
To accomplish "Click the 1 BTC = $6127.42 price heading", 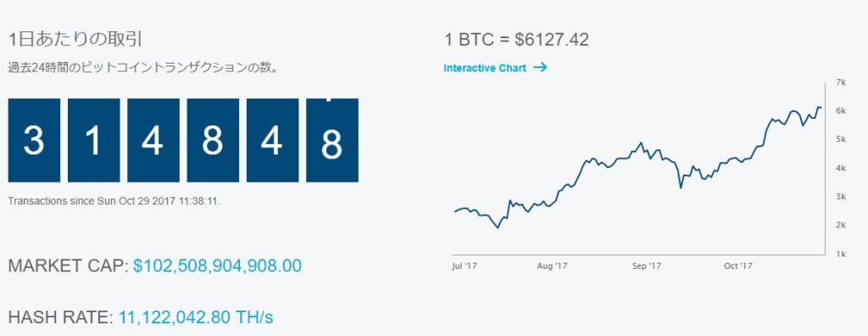I will point(516,40).
